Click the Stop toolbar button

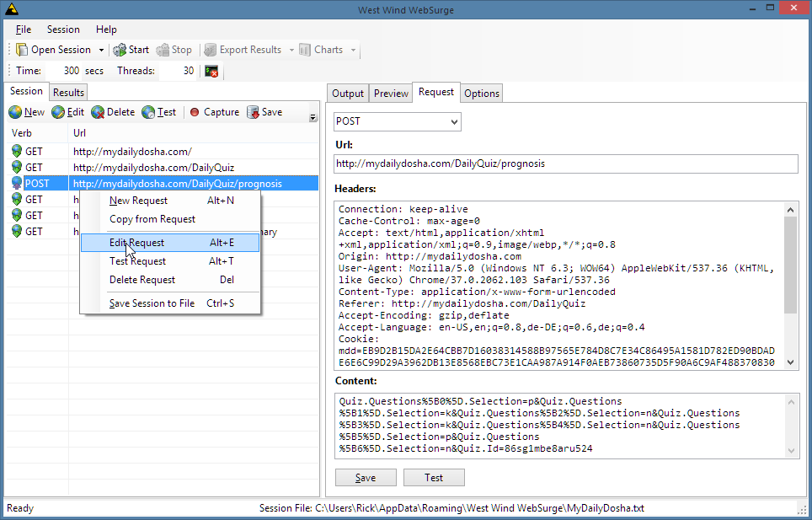[174, 50]
